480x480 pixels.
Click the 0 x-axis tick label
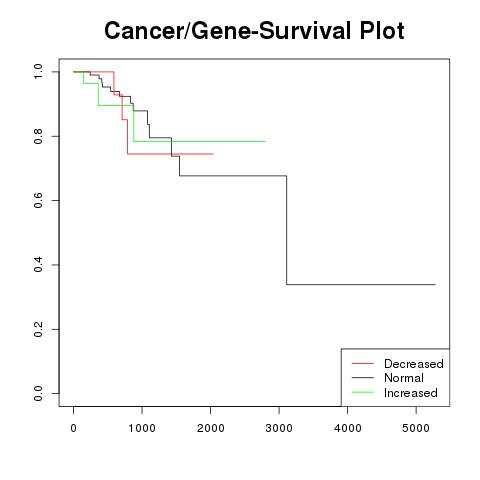pyautogui.click(x=74, y=428)
